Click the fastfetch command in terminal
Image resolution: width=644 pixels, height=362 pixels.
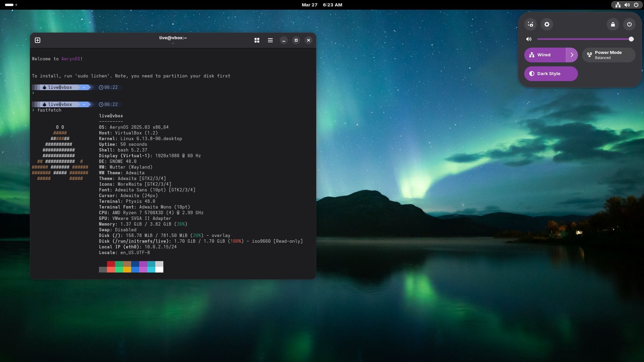[x=49, y=110]
